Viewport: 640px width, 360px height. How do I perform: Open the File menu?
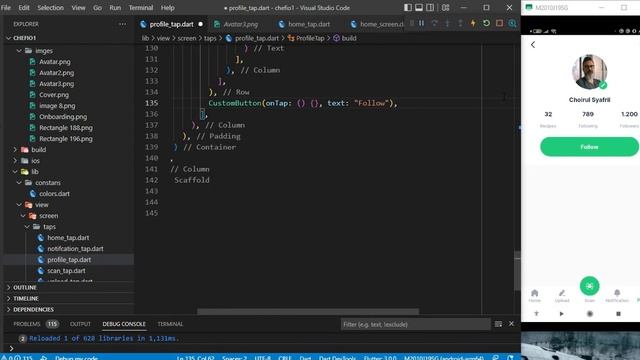point(6,7)
